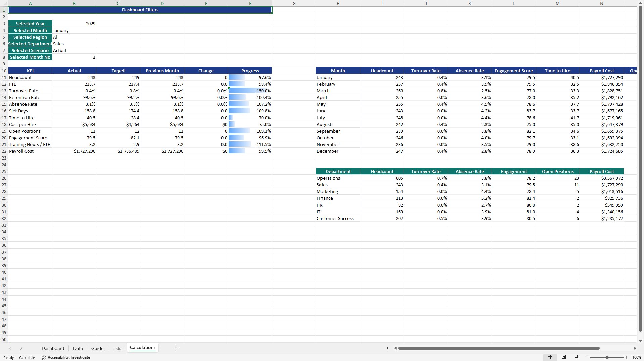The width and height of the screenshot is (644, 361).
Task: Click the horizontal scrollbar thumb
Action: (499, 348)
